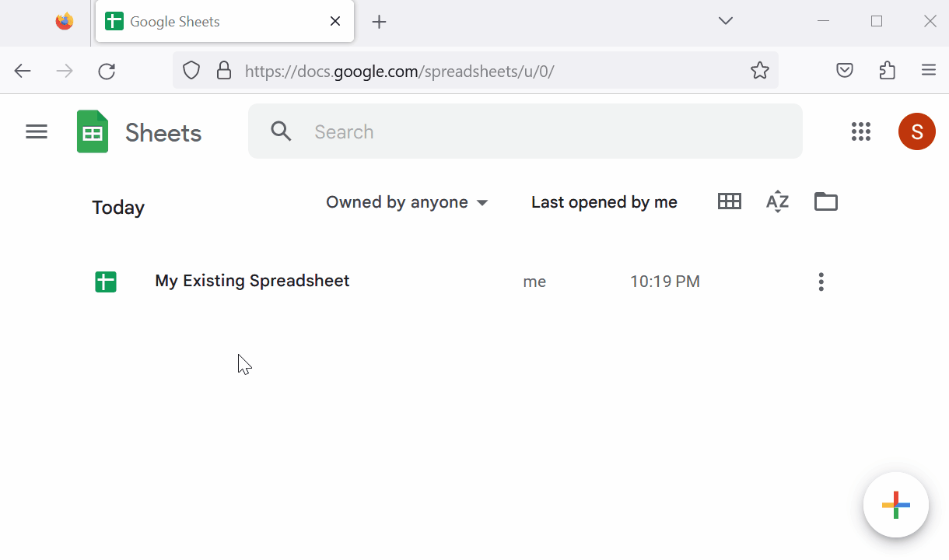Open more actions for My Existing Spreadsheet

pos(821,282)
